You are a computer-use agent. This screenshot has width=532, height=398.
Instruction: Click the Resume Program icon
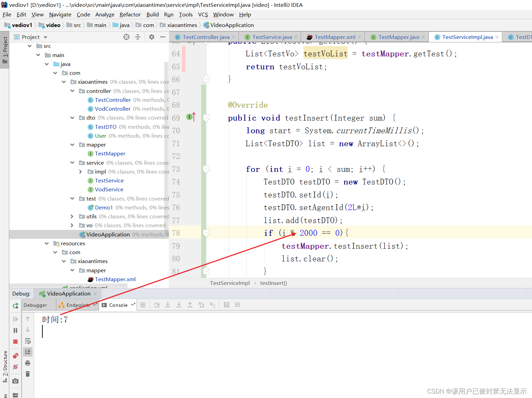coord(15,319)
